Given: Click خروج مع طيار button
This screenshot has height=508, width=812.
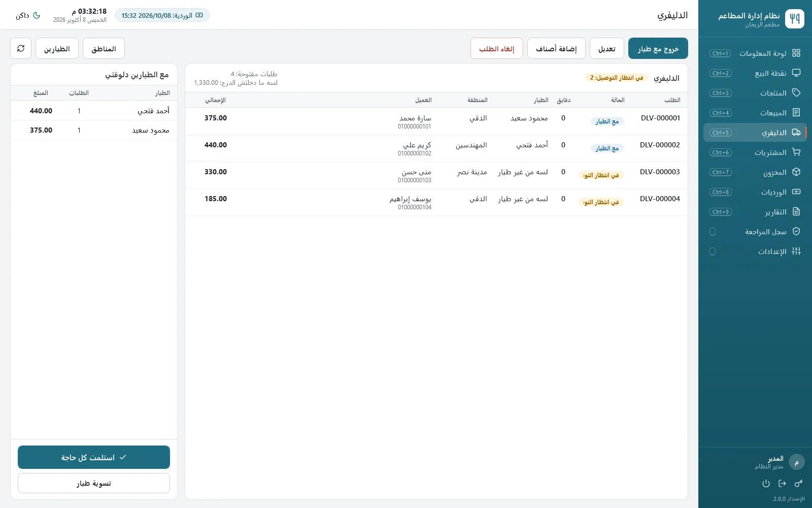Looking at the screenshot, I should (x=658, y=48).
